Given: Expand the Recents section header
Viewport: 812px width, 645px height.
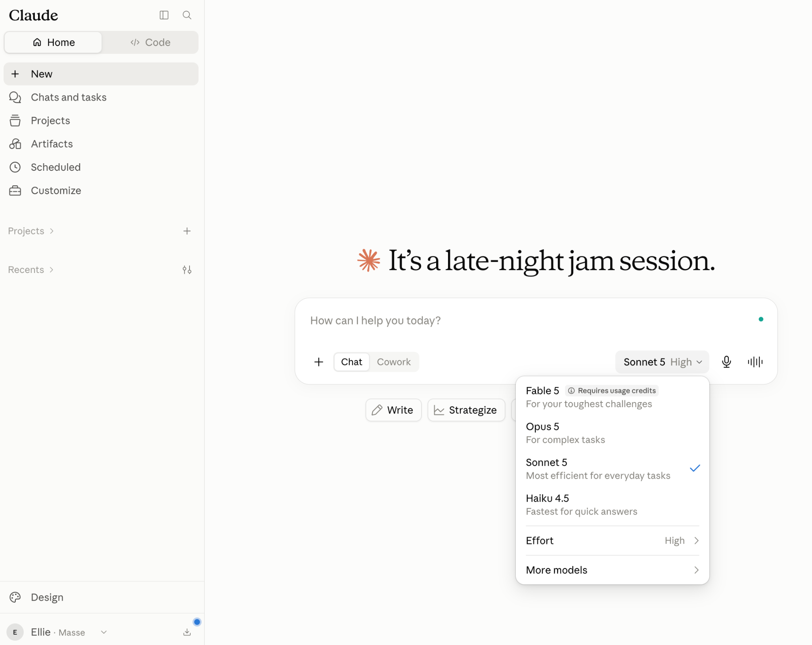Looking at the screenshot, I should pyautogui.click(x=31, y=270).
